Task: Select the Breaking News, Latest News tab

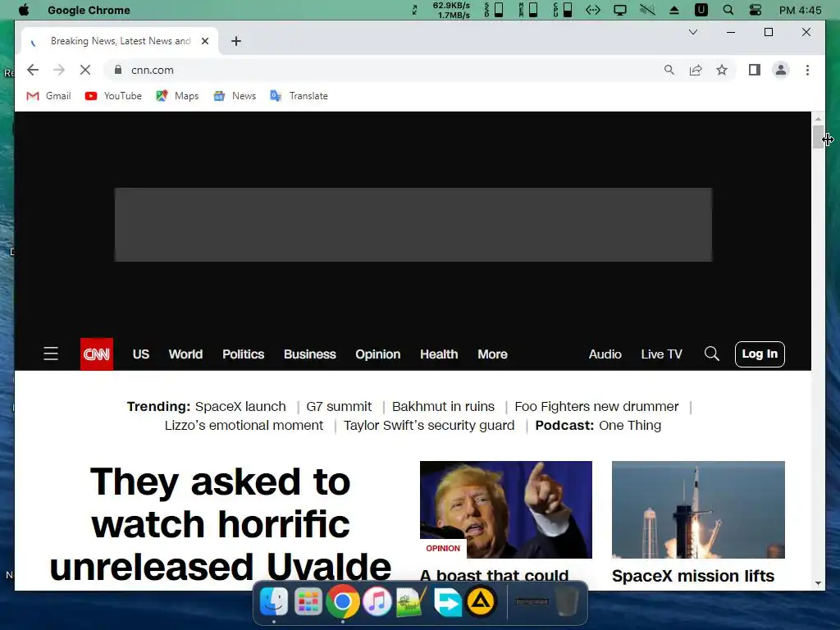Action: tap(120, 41)
